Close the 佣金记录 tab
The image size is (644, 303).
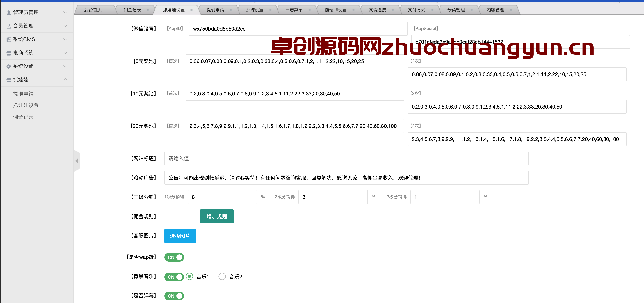coord(148,10)
